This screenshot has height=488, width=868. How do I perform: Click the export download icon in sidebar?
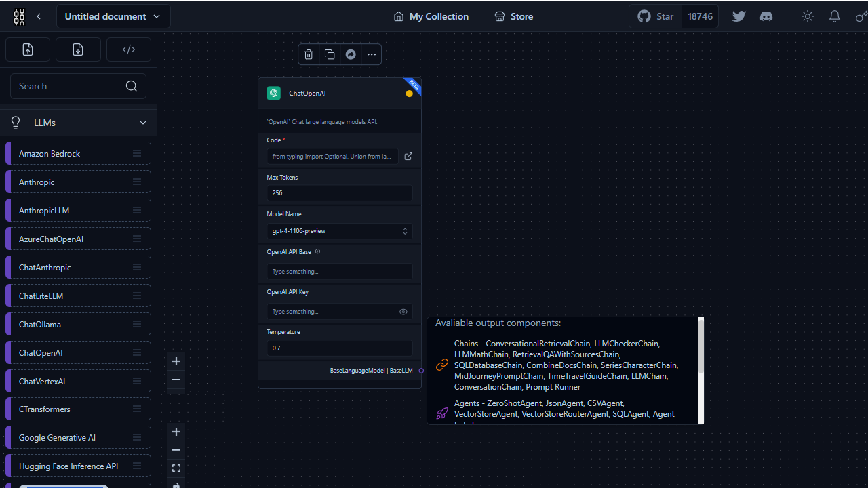(78, 49)
